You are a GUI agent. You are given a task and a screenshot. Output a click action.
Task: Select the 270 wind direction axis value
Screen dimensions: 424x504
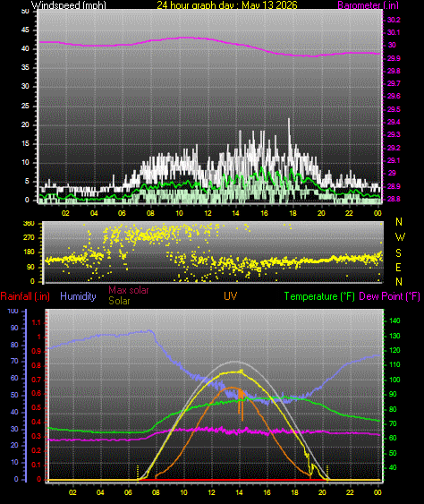pos(30,238)
